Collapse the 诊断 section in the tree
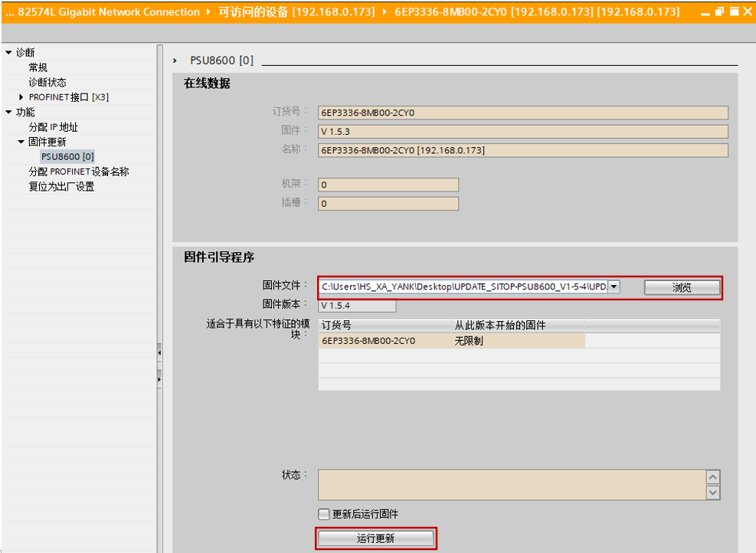 [8, 52]
